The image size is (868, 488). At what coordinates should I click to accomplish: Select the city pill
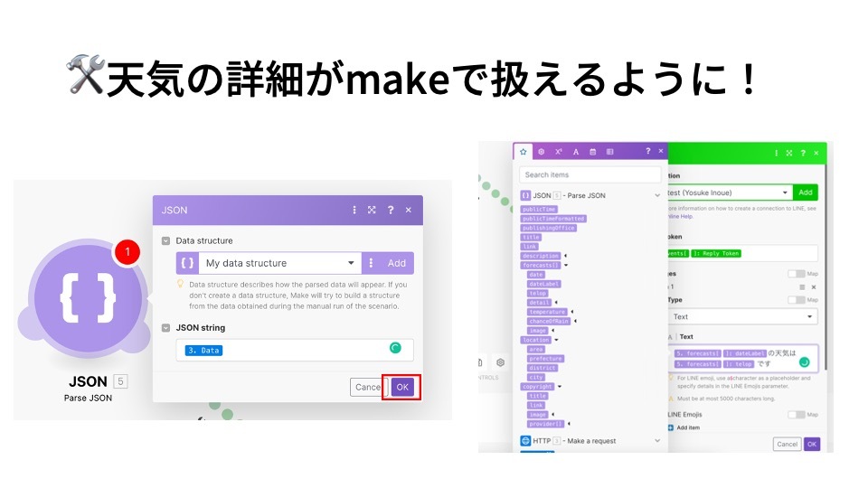[x=535, y=378]
